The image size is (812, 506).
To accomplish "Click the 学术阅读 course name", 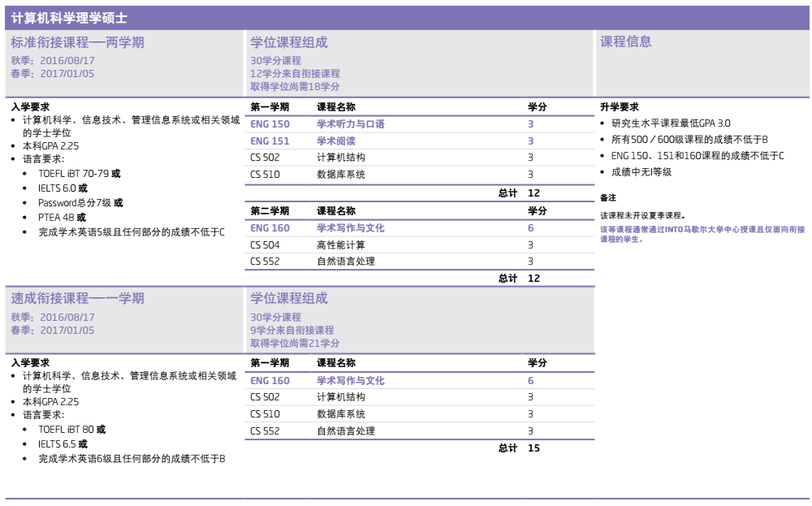I will tap(335, 141).
